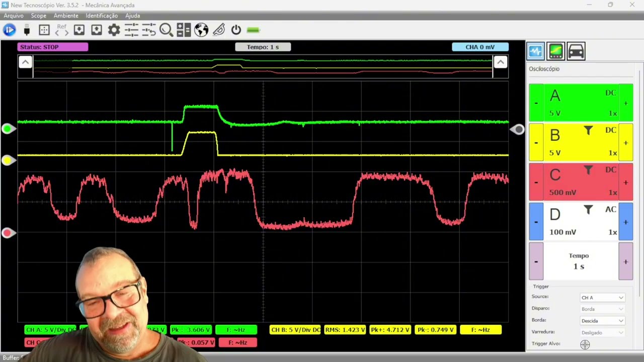Image resolution: width=644 pixels, height=362 pixels.
Task: Open the Disparo Borda dropdown
Action: 602,309
